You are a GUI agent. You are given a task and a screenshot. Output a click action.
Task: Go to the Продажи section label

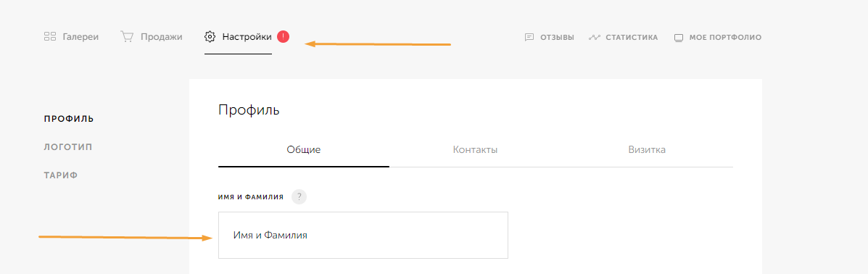[161, 37]
